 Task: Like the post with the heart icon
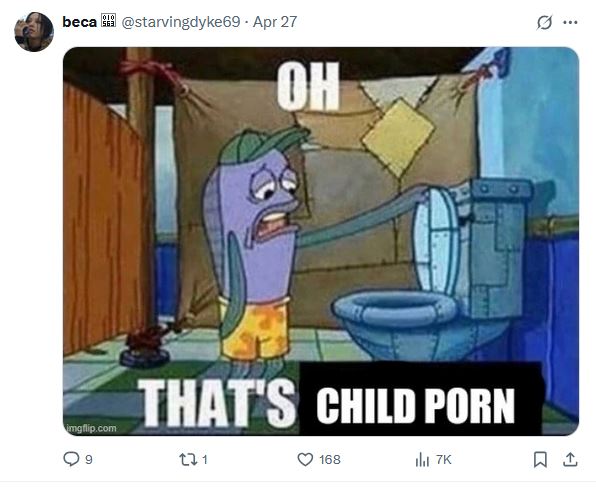[305, 460]
